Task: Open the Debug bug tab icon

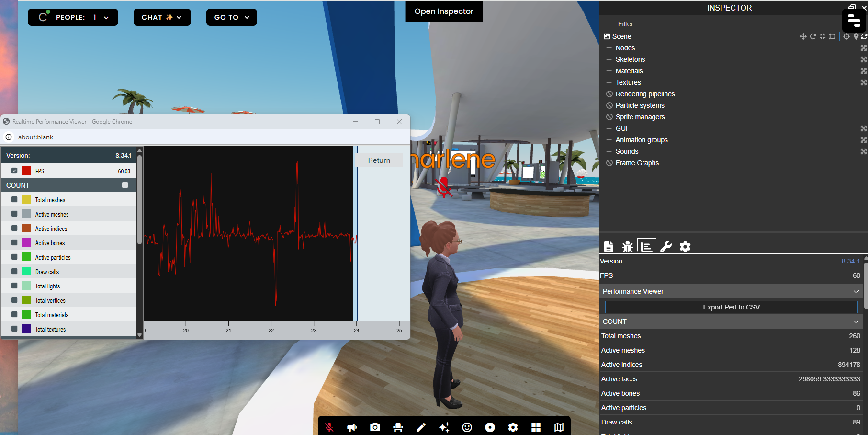Action: pos(627,247)
